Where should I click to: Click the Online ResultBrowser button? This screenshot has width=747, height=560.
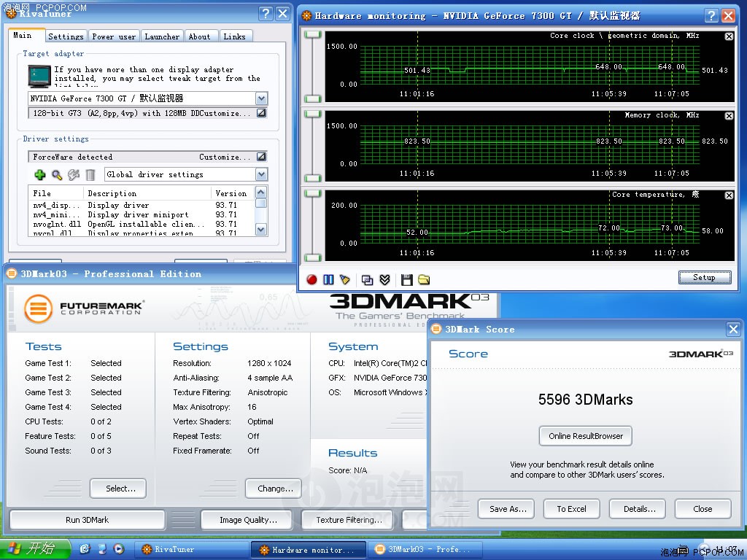(586, 436)
